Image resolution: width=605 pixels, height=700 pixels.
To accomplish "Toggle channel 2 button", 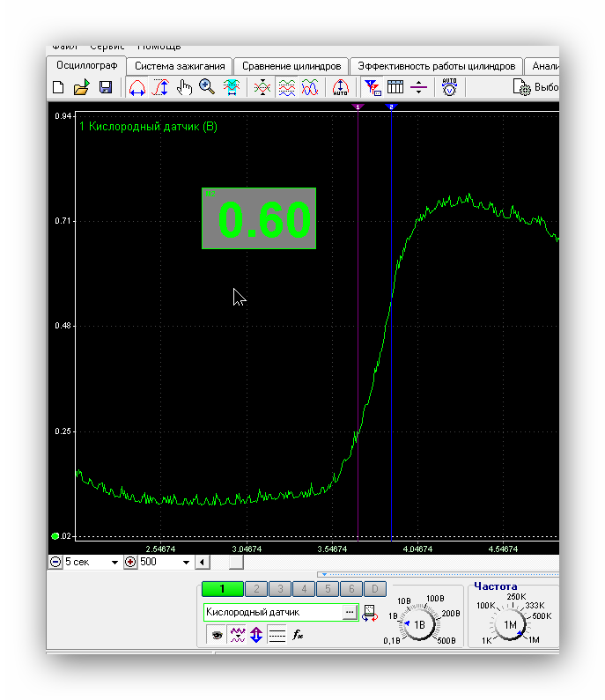I will tap(256, 589).
